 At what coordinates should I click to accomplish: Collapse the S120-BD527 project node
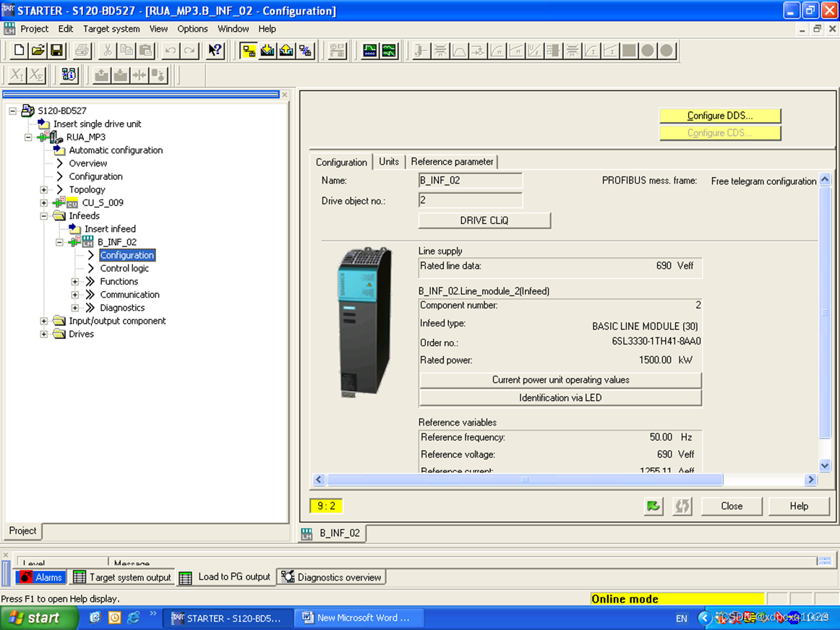(12, 111)
